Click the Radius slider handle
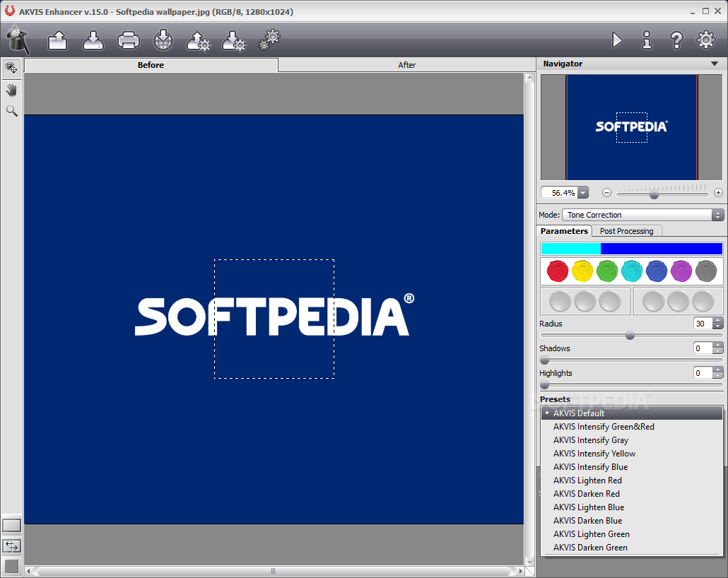Image resolution: width=728 pixels, height=578 pixels. point(630,335)
